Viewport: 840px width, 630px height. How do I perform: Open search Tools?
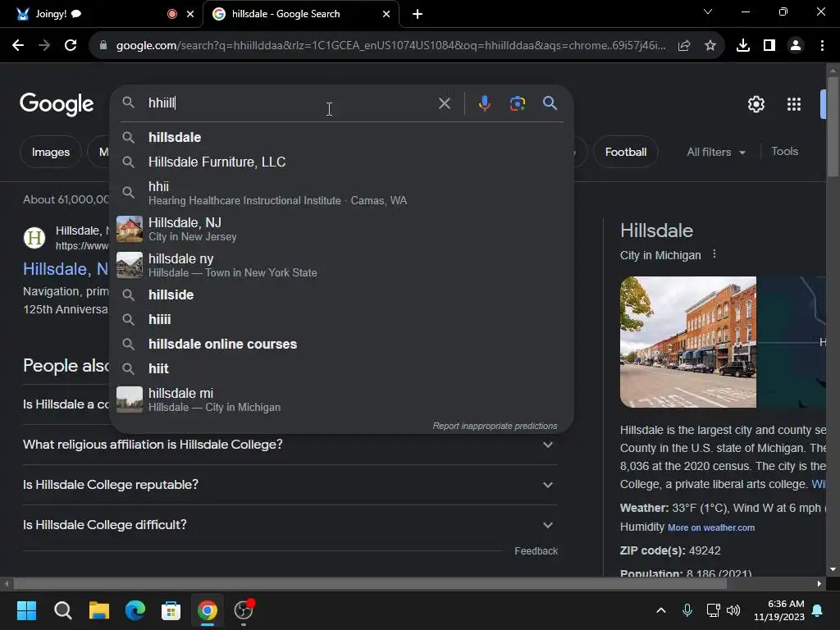pos(784,152)
